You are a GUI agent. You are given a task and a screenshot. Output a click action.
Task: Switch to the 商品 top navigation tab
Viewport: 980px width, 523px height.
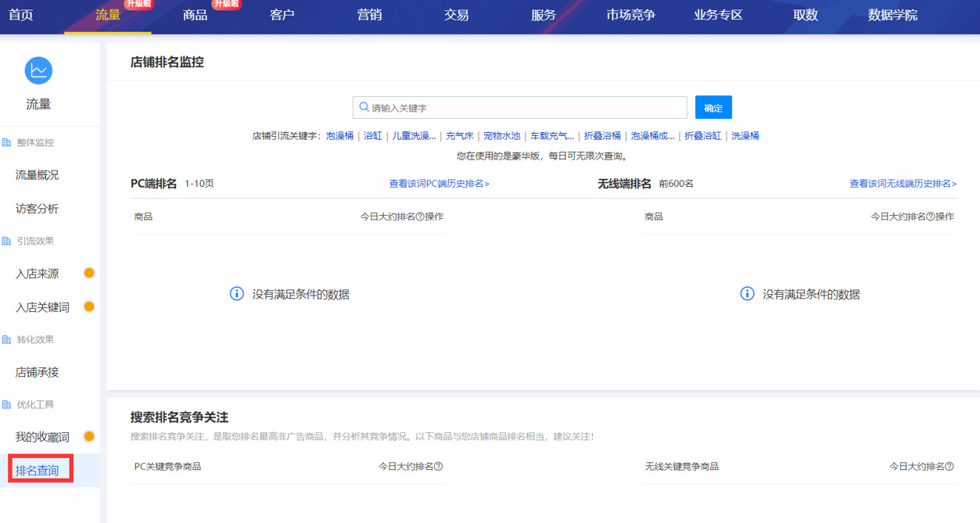[195, 15]
